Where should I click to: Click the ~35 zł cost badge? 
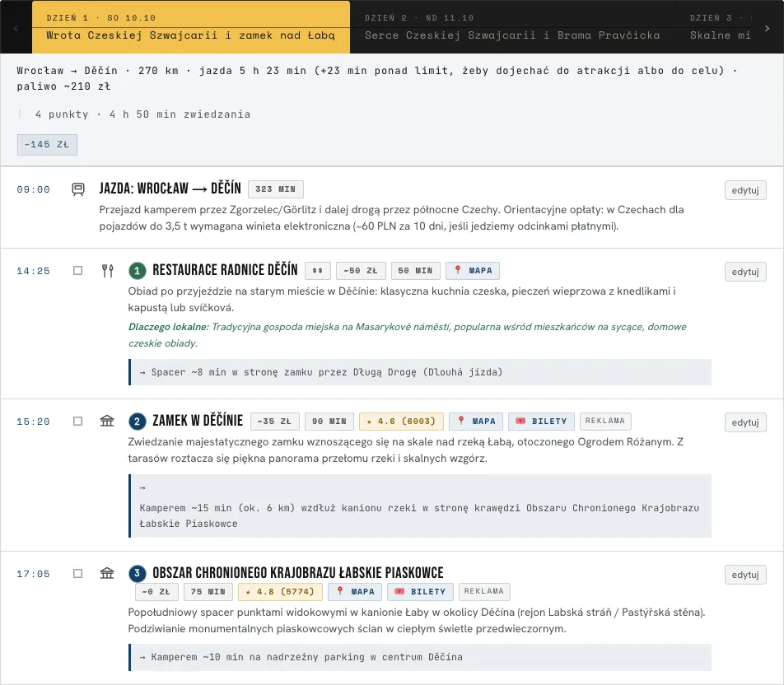(x=274, y=421)
